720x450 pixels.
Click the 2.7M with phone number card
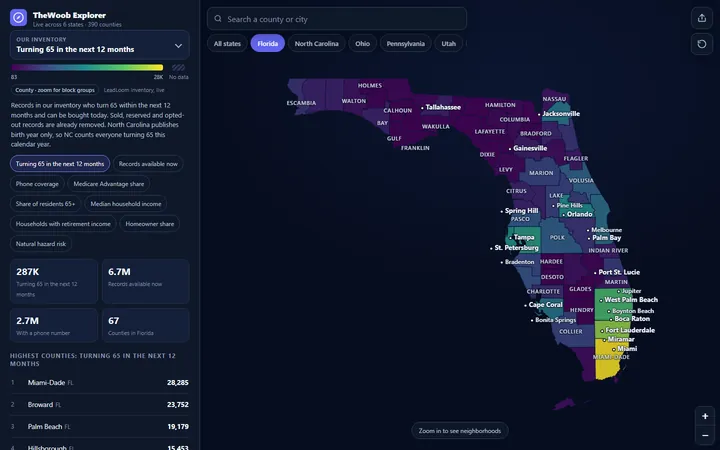click(x=54, y=326)
